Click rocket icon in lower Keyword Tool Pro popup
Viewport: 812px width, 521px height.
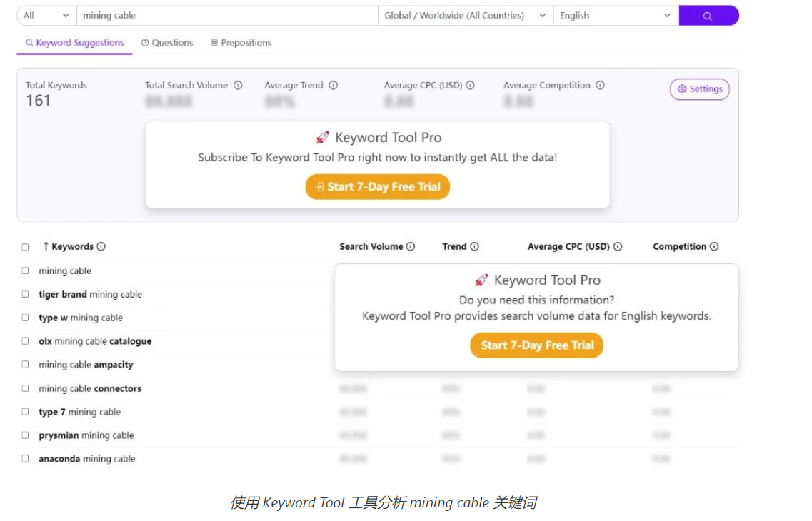tap(481, 280)
